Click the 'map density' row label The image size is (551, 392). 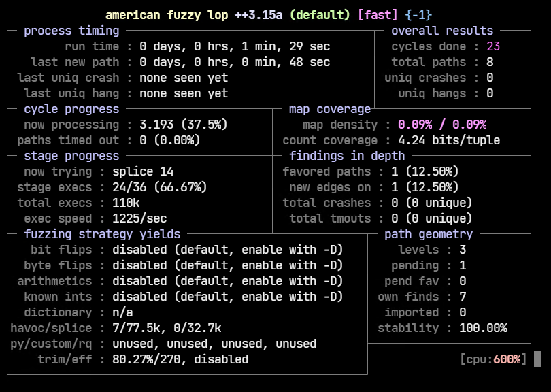(340, 125)
